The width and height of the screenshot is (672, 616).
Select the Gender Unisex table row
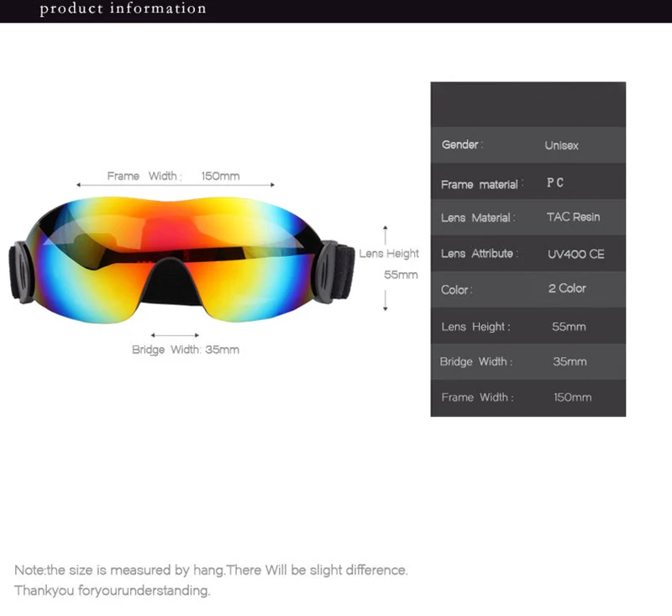(528, 145)
